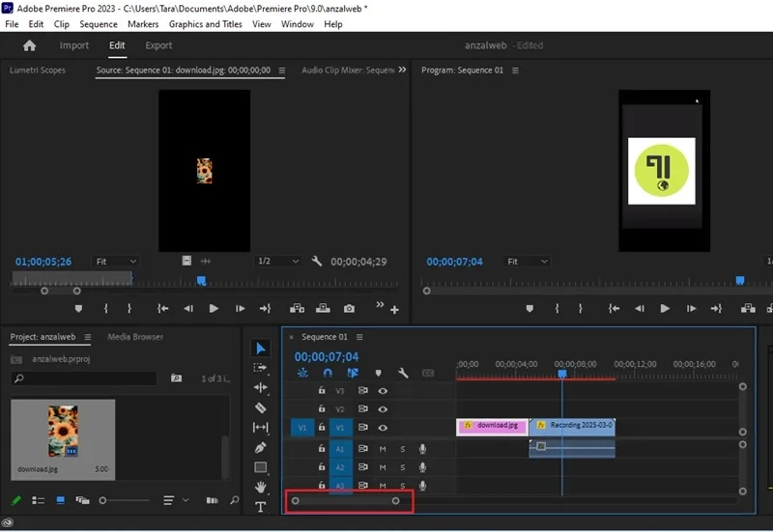773x532 pixels.
Task: Toggle lock on track V2
Action: click(322, 408)
